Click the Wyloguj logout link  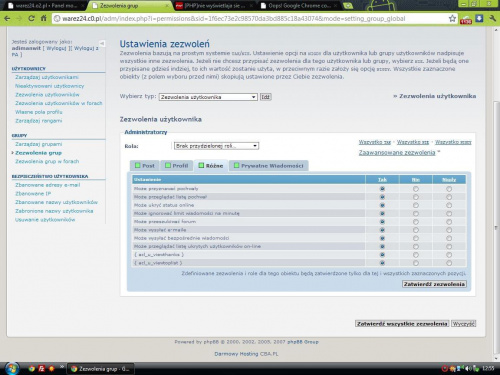pos(56,48)
